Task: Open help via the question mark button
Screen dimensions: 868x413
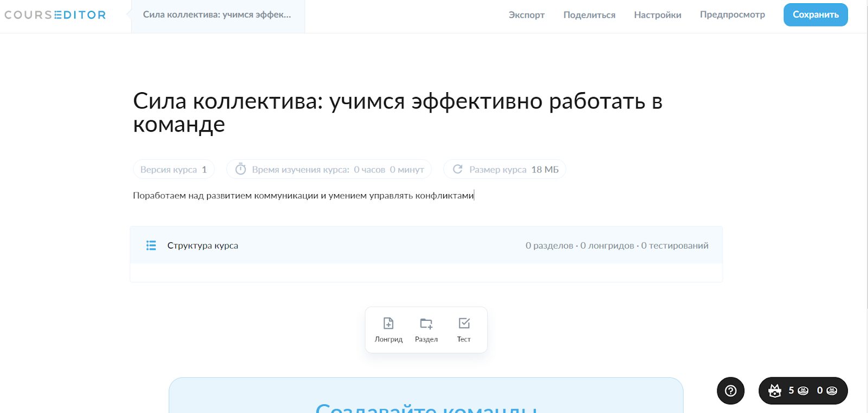Action: (730, 390)
